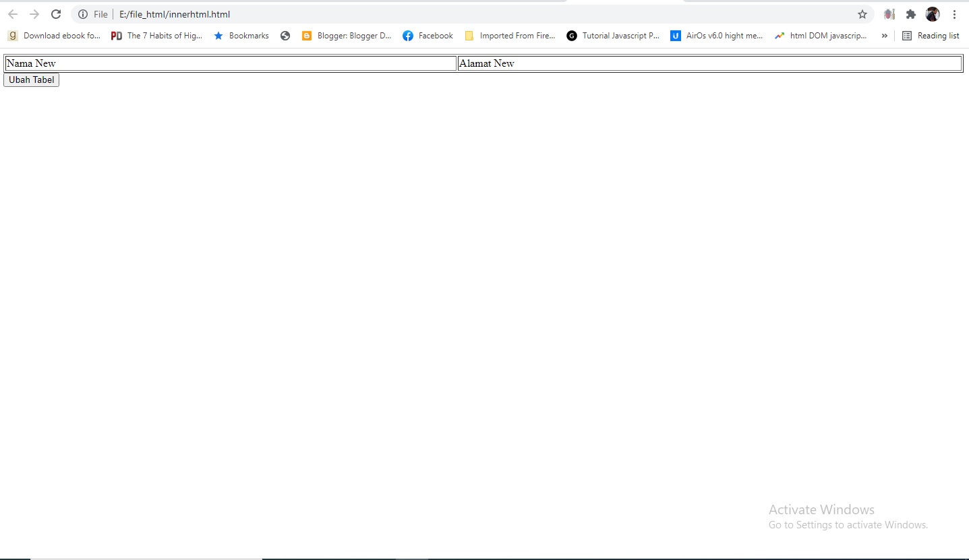Open the Reading list panel
969x560 pixels.
(x=931, y=35)
